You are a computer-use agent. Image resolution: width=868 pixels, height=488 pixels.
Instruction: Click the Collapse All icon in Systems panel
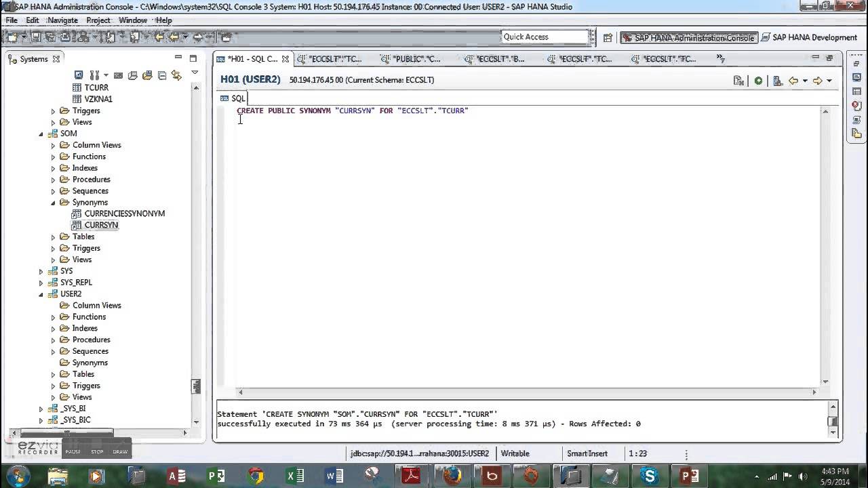(162, 75)
